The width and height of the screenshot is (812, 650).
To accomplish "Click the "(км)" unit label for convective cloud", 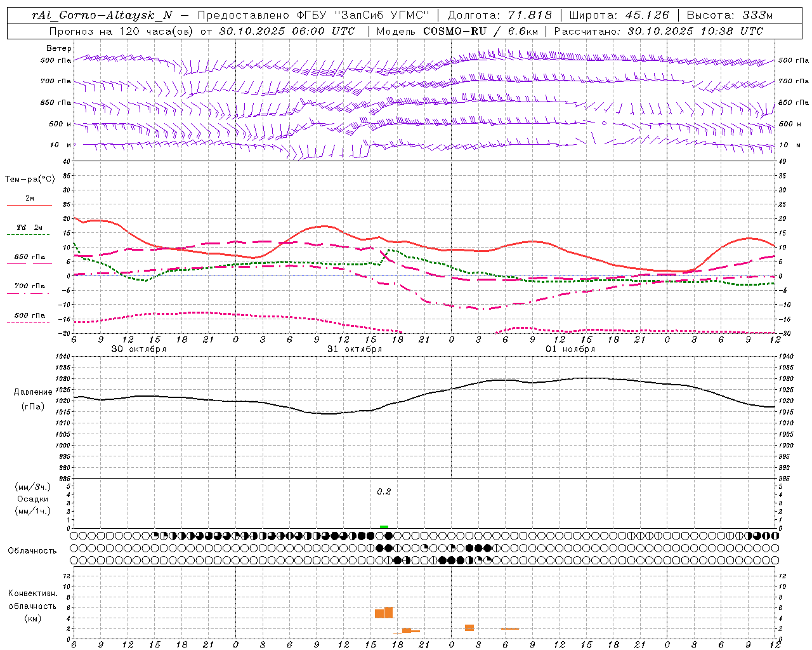I will pos(32,618).
